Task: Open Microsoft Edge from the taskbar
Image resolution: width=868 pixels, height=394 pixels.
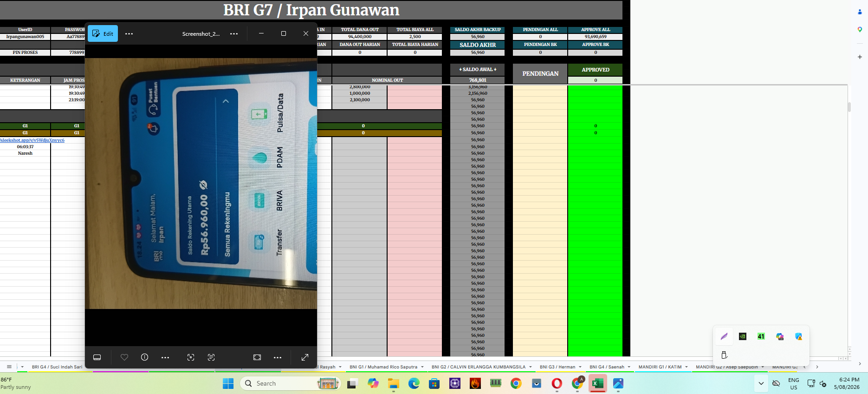Action: [x=414, y=383]
